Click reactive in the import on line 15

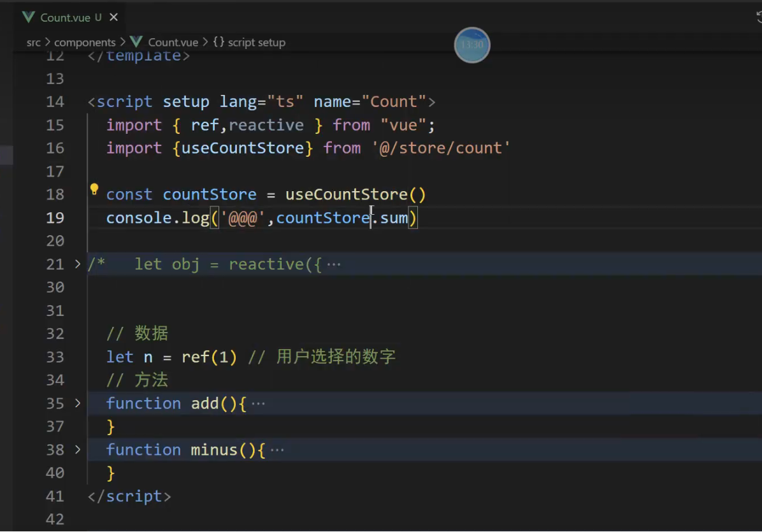click(x=266, y=125)
